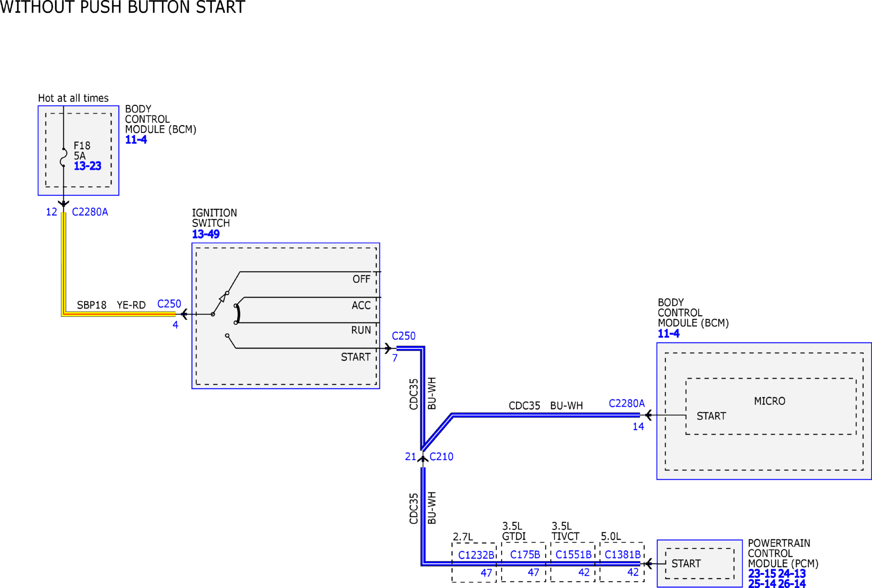The height and width of the screenshot is (588, 872).
Task: Click connector label C2280A below fuse box
Action: click(90, 212)
